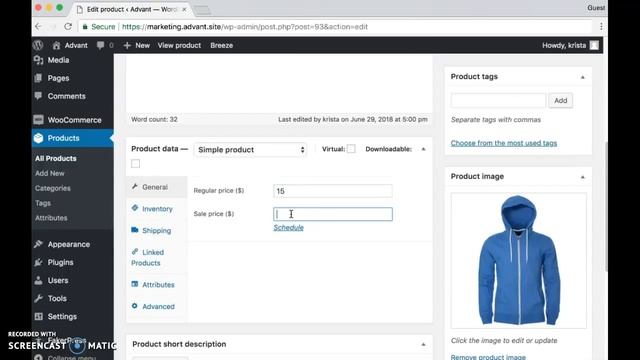Image resolution: width=640 pixels, height=360 pixels.
Task: Open the General product data tab
Action: [157, 187]
